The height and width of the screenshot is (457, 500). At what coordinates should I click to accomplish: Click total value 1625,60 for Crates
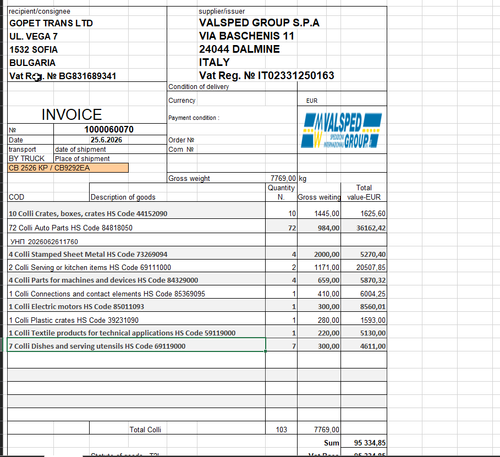tap(372, 213)
